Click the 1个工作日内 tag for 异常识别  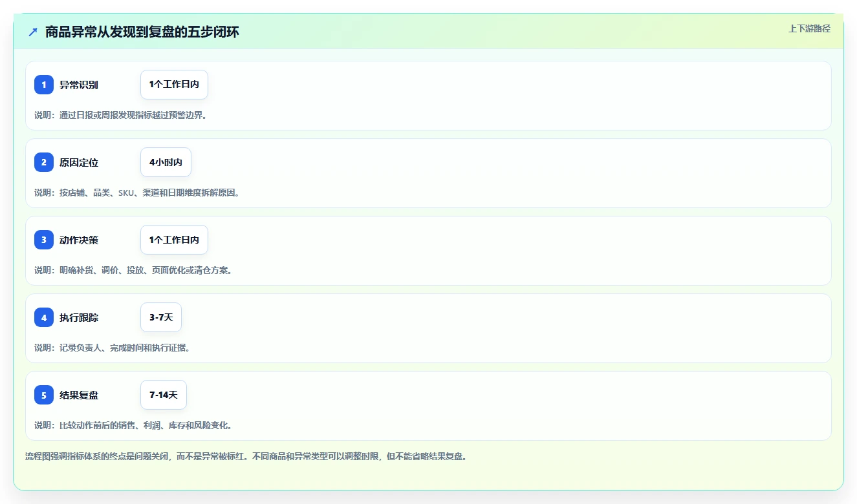174,85
